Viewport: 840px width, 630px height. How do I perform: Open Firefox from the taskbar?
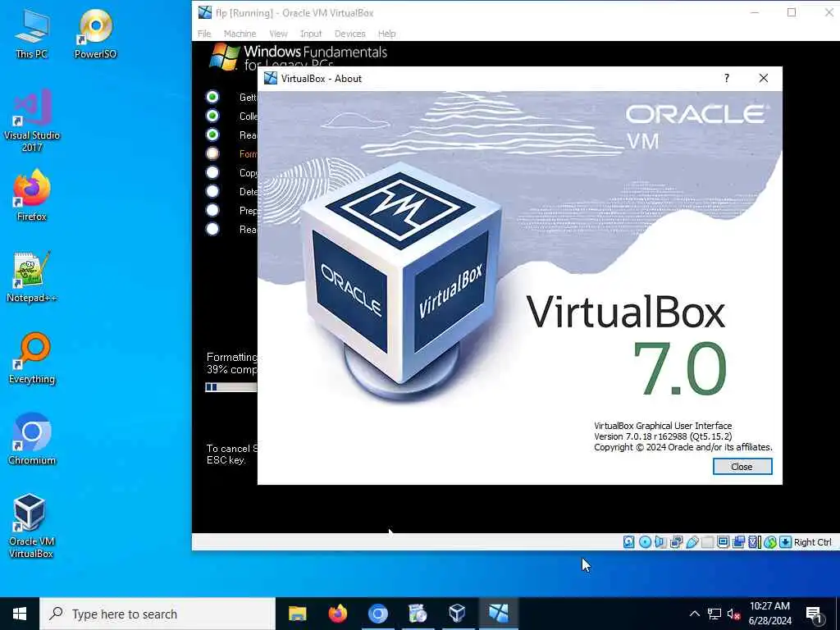click(x=337, y=614)
